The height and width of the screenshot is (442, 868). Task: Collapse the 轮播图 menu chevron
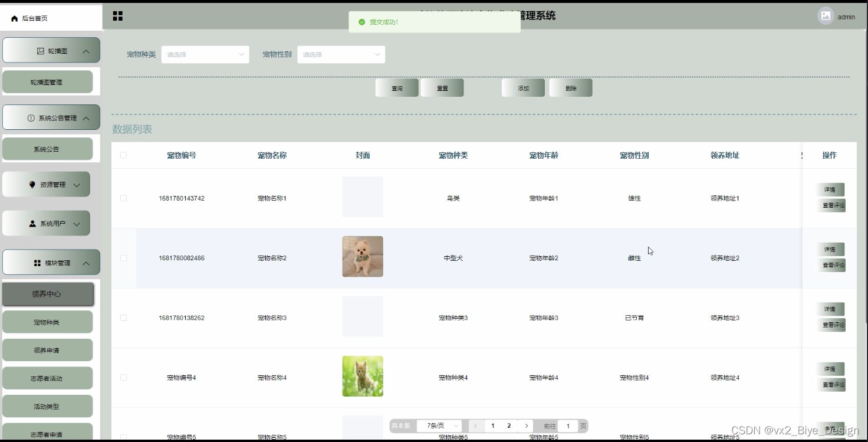[x=86, y=51]
